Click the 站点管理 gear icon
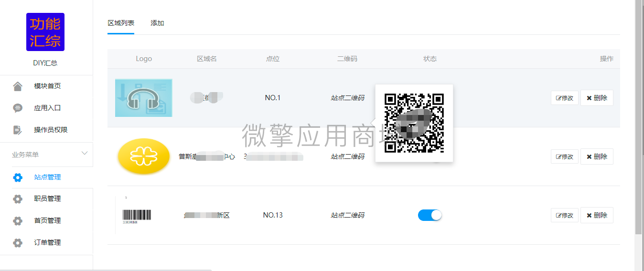Screen dimensions: 644x271 click(18, 177)
